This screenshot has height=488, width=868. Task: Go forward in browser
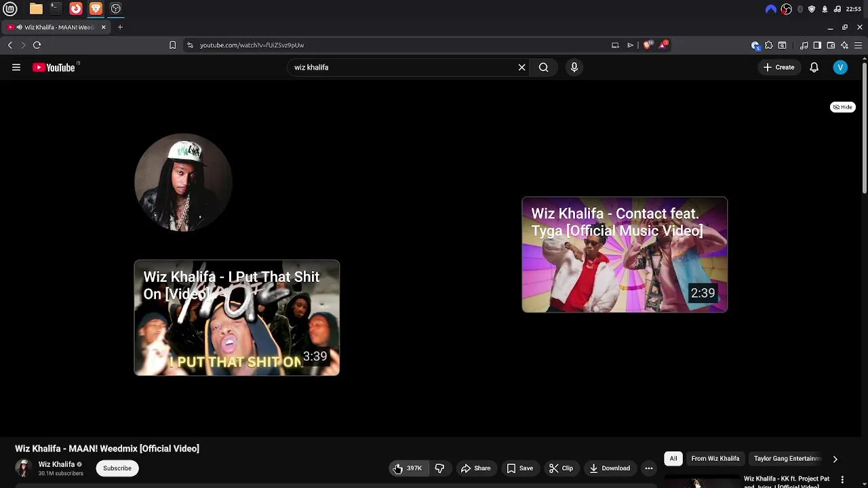click(23, 45)
